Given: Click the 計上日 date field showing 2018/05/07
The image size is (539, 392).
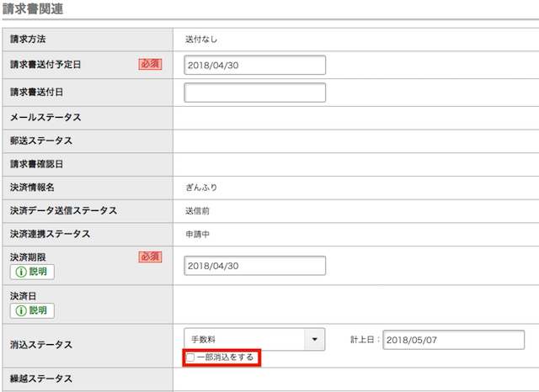Looking at the screenshot, I should pos(453,339).
